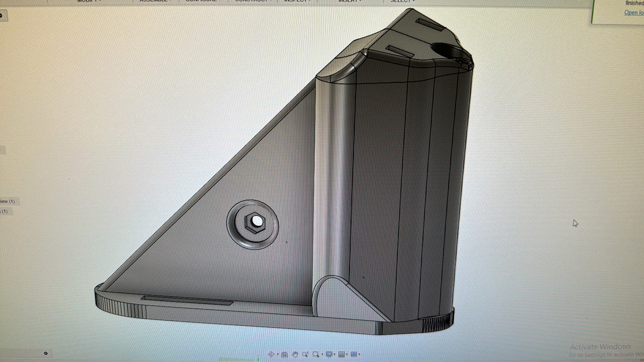
Task: Open the Display Settings monitor icon
Action: [329, 354]
